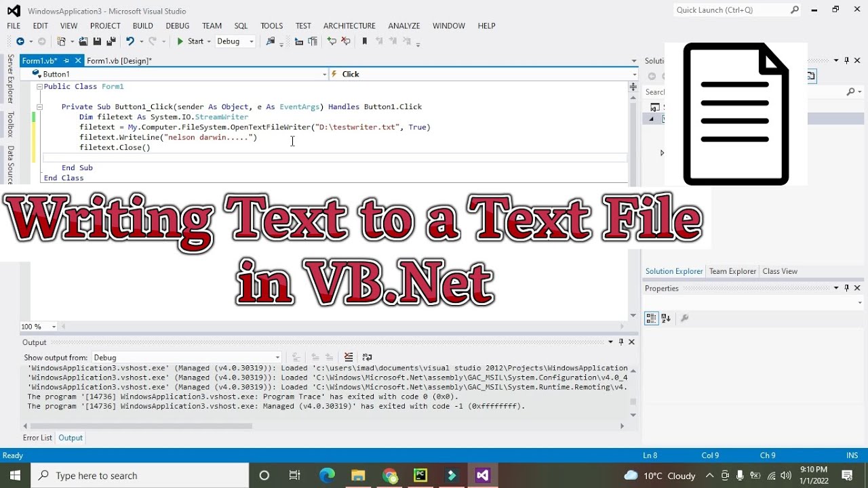Image resolution: width=868 pixels, height=488 pixels.
Task: Open the Toolbox side tab
Action: [x=11, y=125]
